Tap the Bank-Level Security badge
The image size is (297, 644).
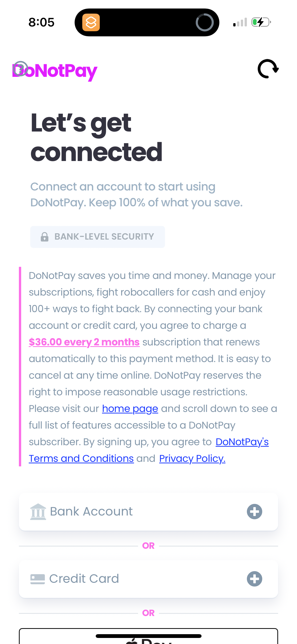97,237
